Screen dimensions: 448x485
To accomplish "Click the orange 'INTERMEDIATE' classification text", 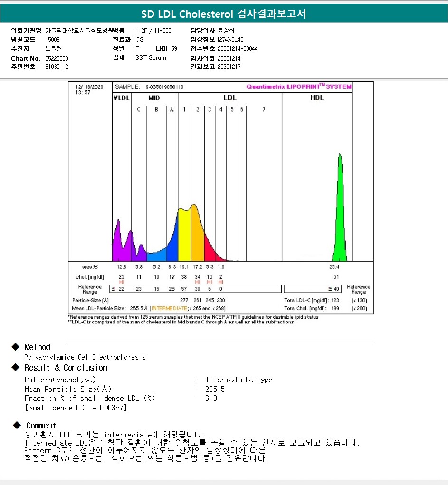I will (x=169, y=308).
